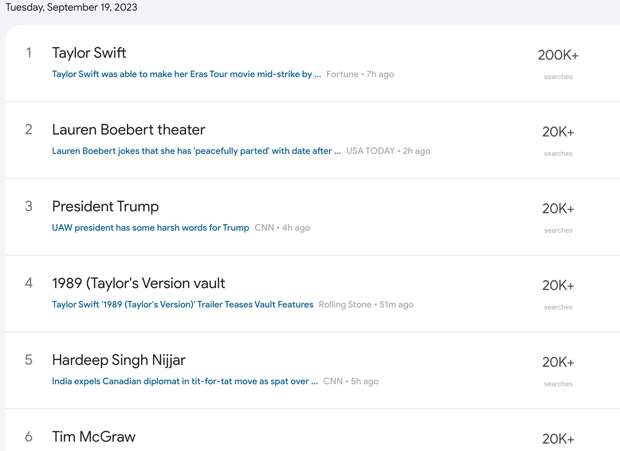This screenshot has width=620, height=451.
Task: Open Fortune article about Eras Tour movie
Action: [x=186, y=74]
